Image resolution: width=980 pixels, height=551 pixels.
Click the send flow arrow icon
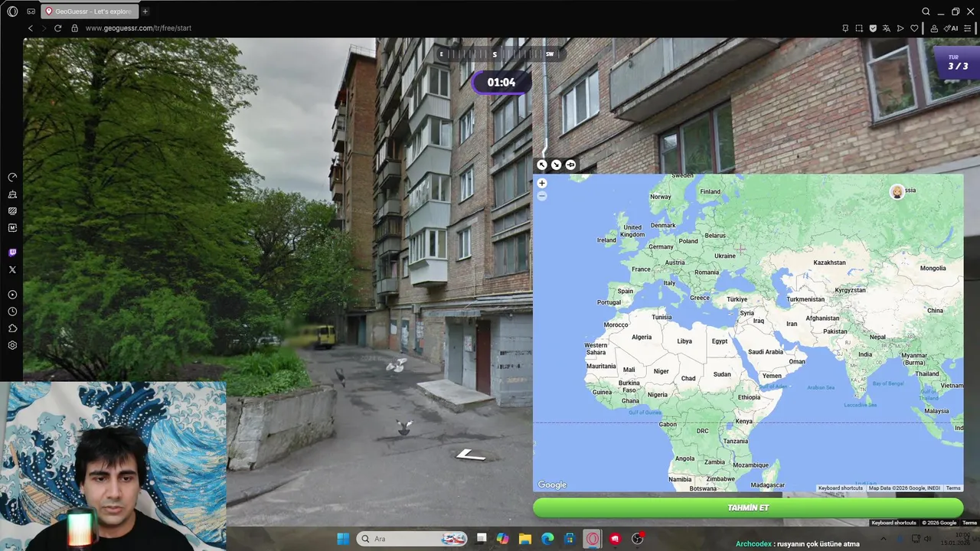point(900,28)
